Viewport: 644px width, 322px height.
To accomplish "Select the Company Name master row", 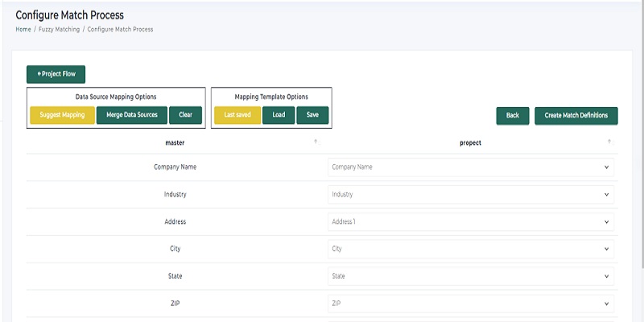I will 175,167.
